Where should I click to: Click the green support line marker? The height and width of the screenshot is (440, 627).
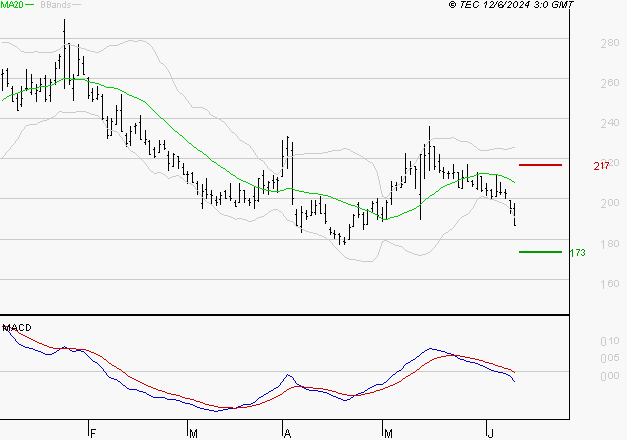click(540, 252)
